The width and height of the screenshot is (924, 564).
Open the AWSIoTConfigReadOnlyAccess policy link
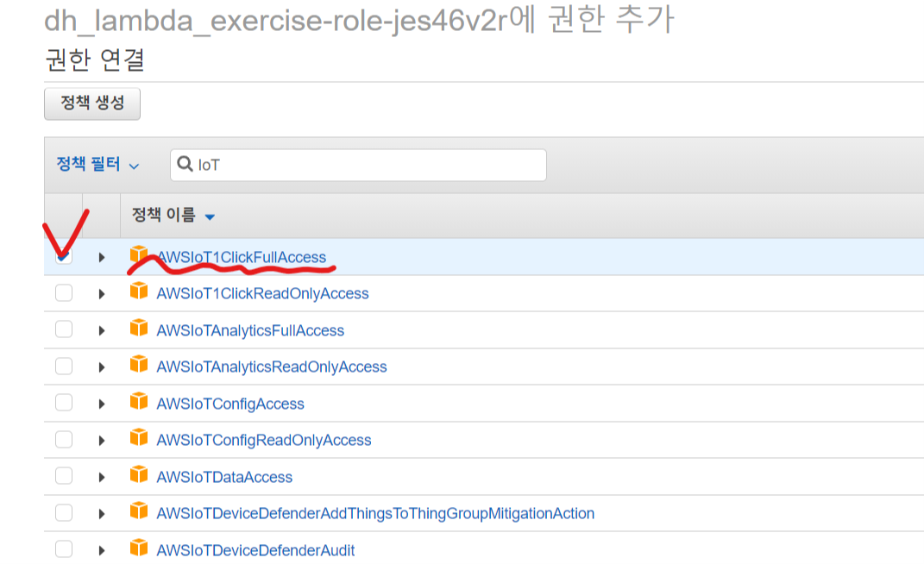pos(263,440)
